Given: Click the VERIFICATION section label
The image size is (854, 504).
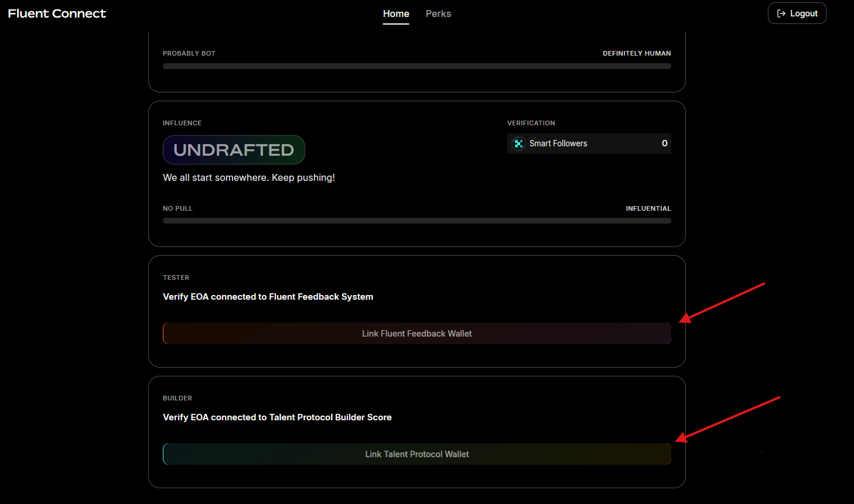Looking at the screenshot, I should (x=531, y=123).
